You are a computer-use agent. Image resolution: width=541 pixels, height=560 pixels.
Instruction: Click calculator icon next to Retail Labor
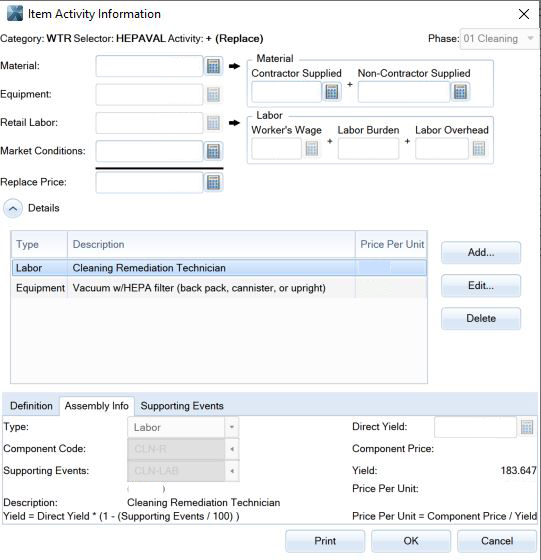pos(213,123)
